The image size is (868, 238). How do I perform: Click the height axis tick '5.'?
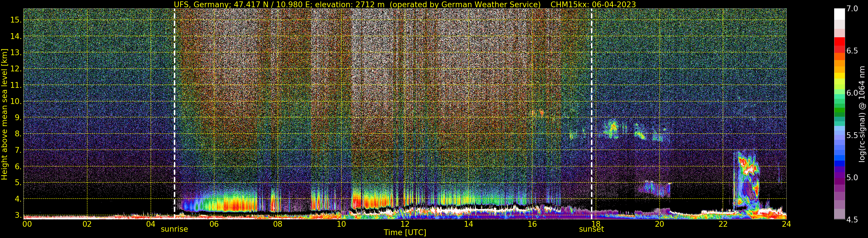[x=18, y=183]
